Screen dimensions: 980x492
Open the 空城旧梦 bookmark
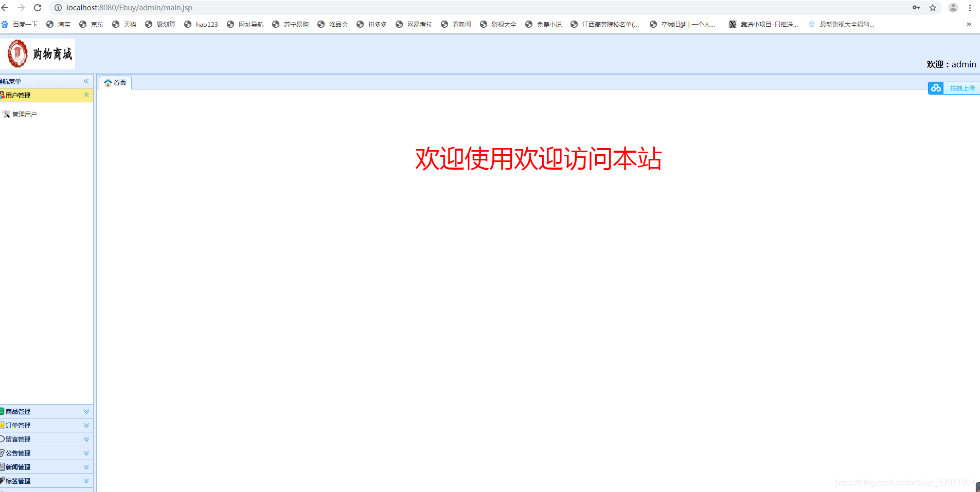(683, 24)
